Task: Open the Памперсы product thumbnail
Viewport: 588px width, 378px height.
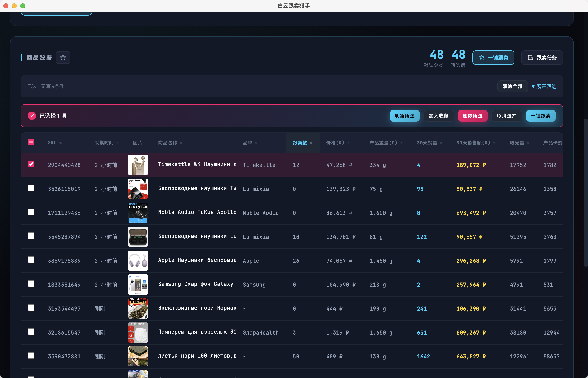Action: click(x=138, y=332)
